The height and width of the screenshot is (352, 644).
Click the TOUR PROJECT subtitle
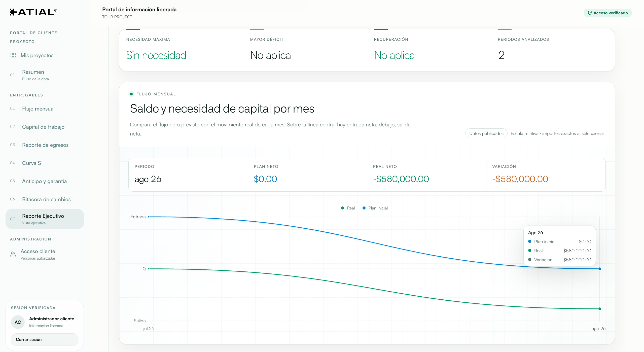pos(117,17)
